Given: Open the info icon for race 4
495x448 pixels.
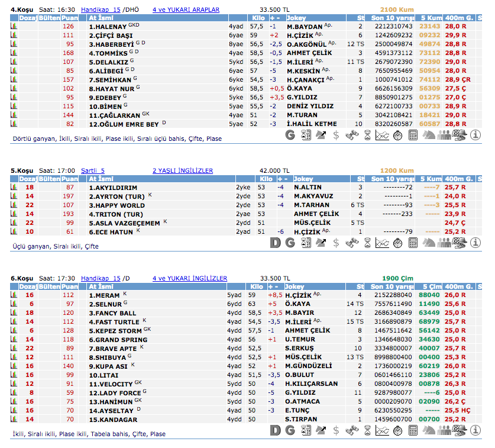Looking at the screenshot, I should (475, 135).
